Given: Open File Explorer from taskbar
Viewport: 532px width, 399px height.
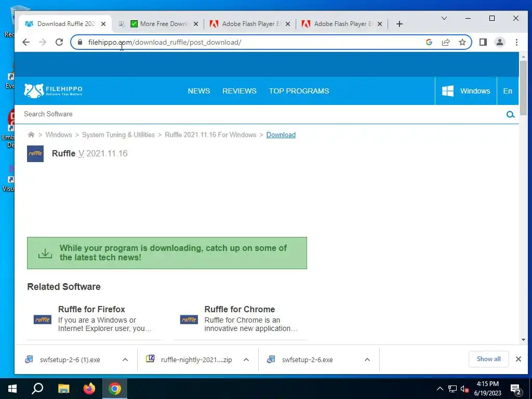Looking at the screenshot, I should 63,389.
